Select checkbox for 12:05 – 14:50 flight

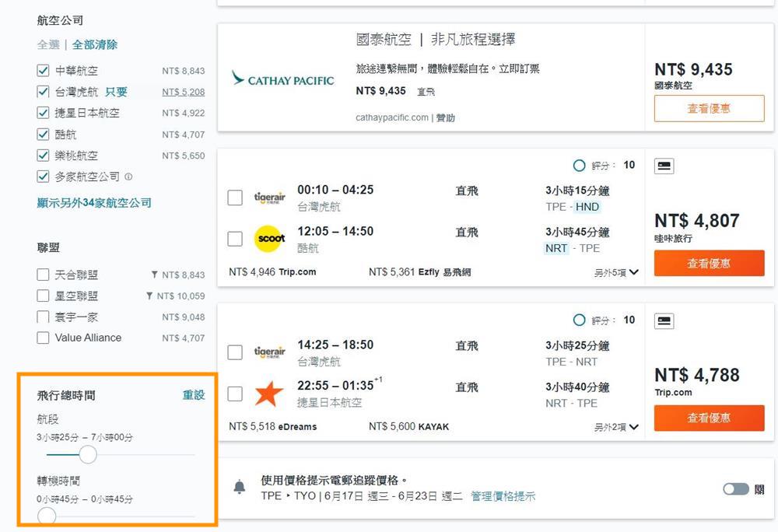pos(235,239)
